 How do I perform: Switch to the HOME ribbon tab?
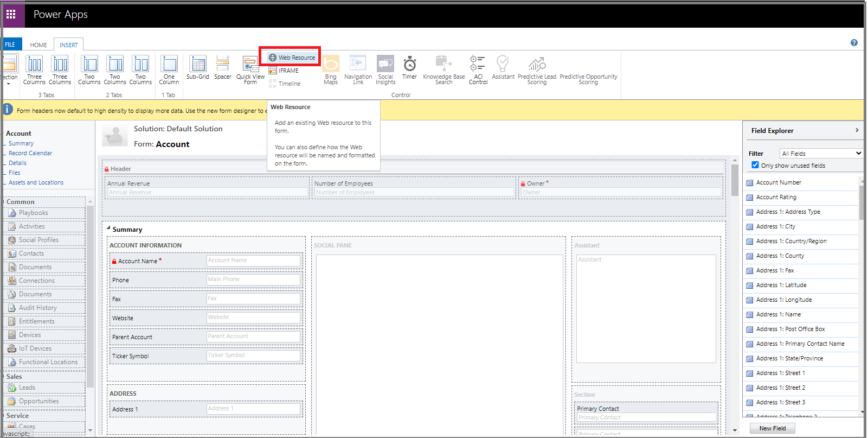click(x=38, y=45)
